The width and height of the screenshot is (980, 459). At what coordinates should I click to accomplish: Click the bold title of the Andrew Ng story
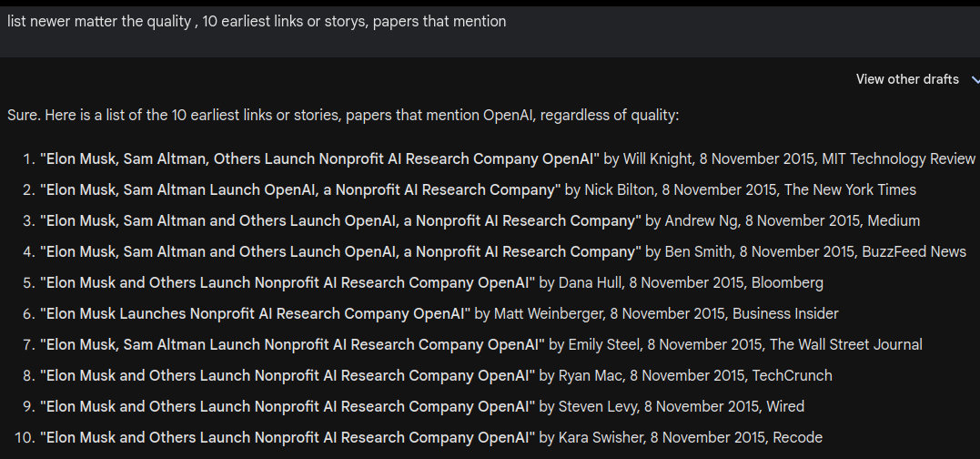[340, 221]
